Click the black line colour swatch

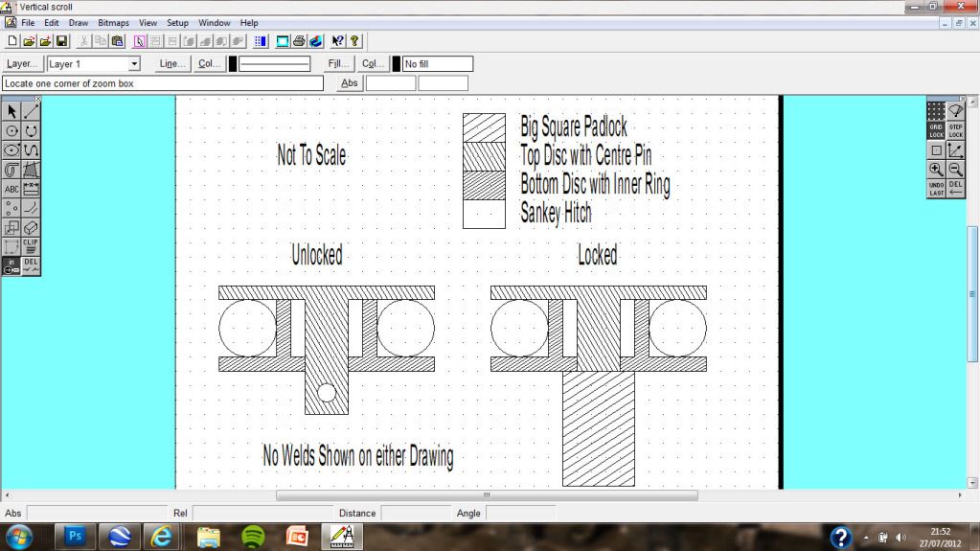pyautogui.click(x=233, y=64)
